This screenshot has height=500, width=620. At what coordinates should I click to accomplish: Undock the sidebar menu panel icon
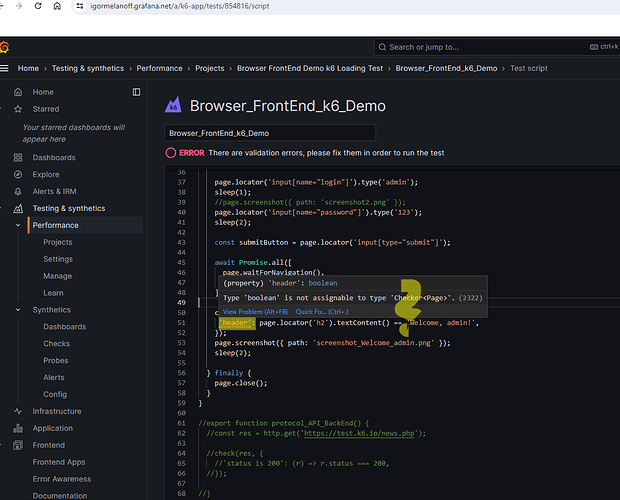point(136,92)
